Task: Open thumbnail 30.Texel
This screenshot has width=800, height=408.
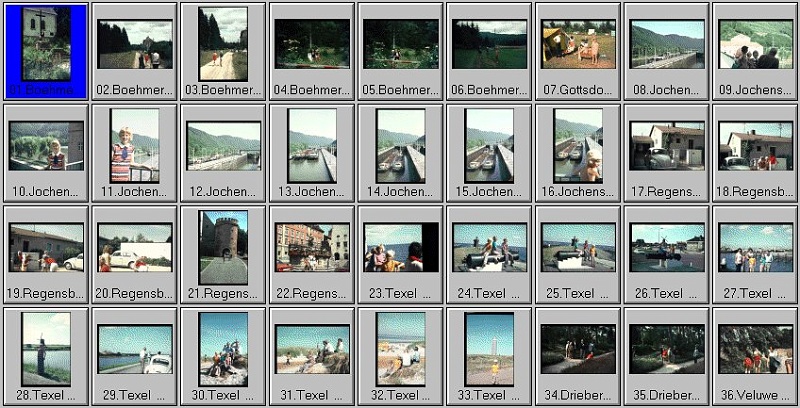Action: tap(222, 350)
